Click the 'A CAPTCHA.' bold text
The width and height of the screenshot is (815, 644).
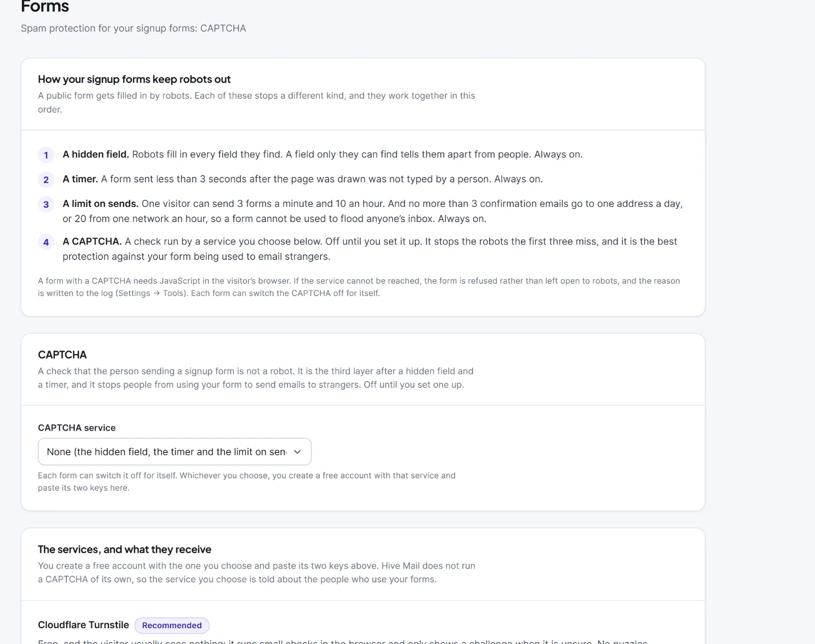[x=92, y=241]
